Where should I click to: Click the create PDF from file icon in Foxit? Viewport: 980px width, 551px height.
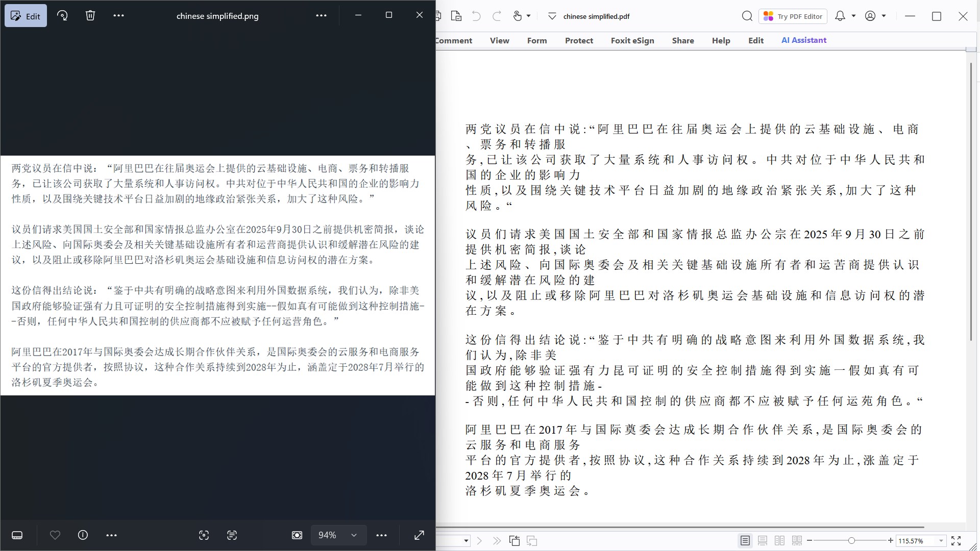coord(456,16)
